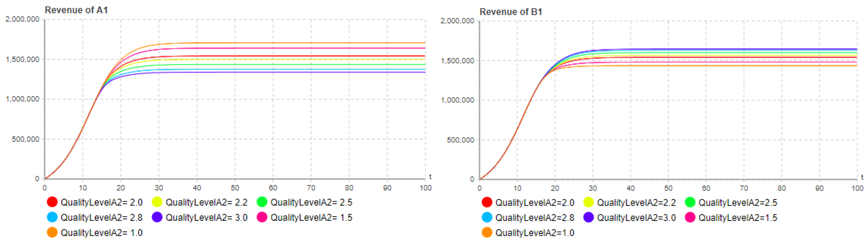Screen dimensions: 868x245
Task: Click the 2,000,000 y-axis label on A1 chart
Action: [22, 19]
